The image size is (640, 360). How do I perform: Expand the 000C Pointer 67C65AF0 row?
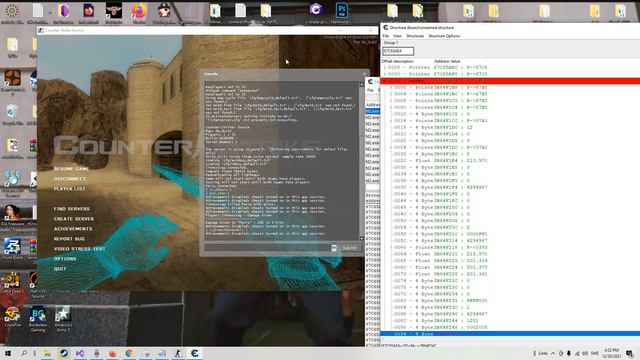click(x=384, y=74)
